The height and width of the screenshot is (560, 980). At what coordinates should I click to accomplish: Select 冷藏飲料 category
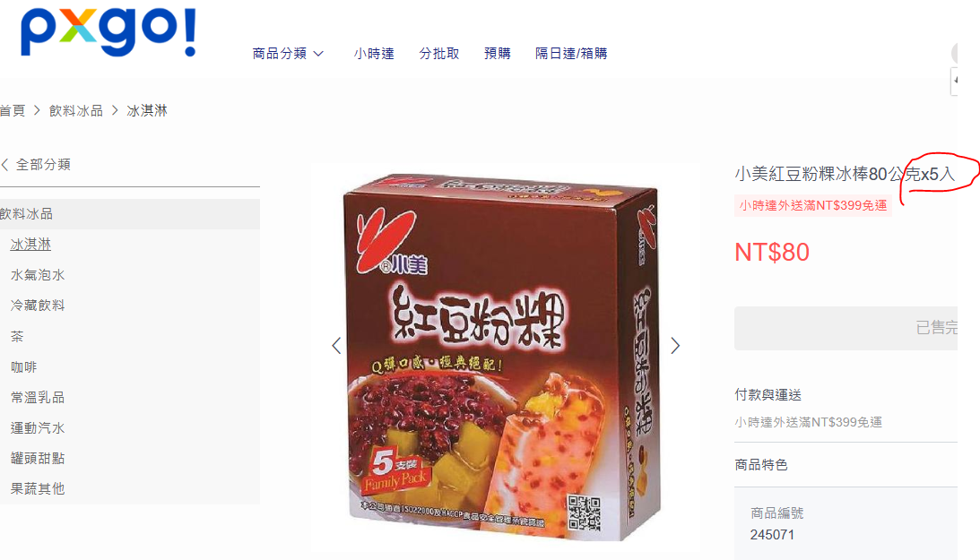click(38, 306)
